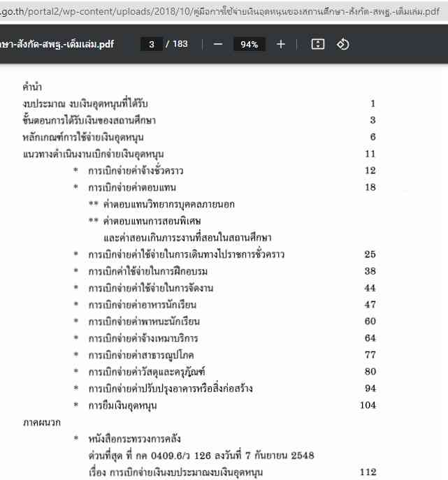This screenshot has width=448, height=480.
Task: Open the การเบิกจ่ายค่าจ้างชั่วคราว entry
Action: [136, 170]
